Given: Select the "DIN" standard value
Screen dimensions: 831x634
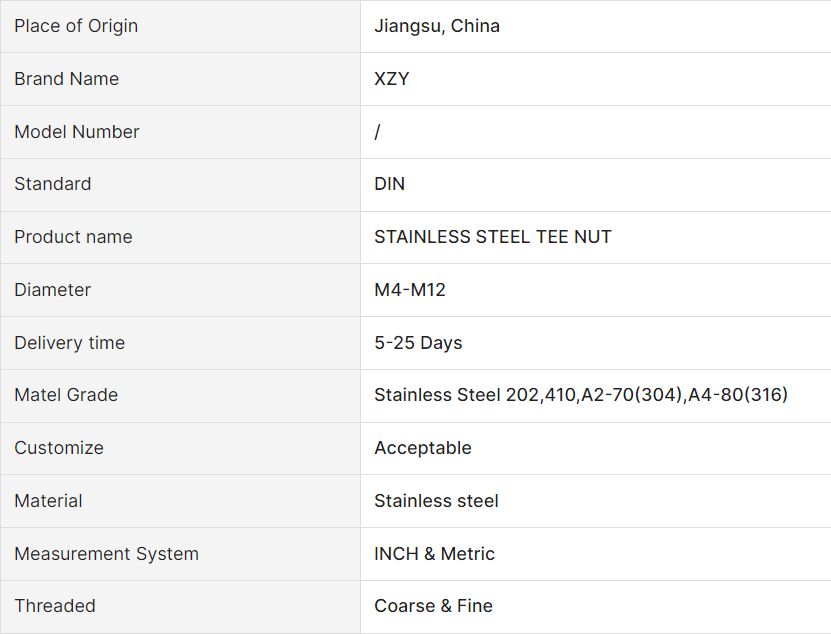Looking at the screenshot, I should click(x=390, y=184).
